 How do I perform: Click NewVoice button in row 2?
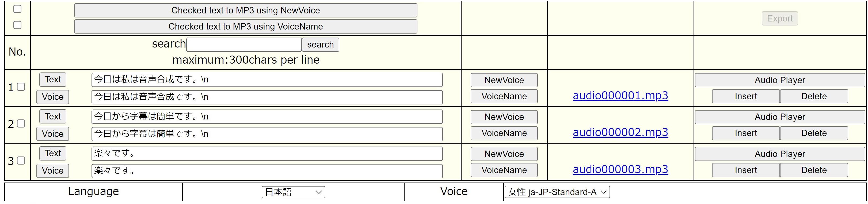pos(504,117)
